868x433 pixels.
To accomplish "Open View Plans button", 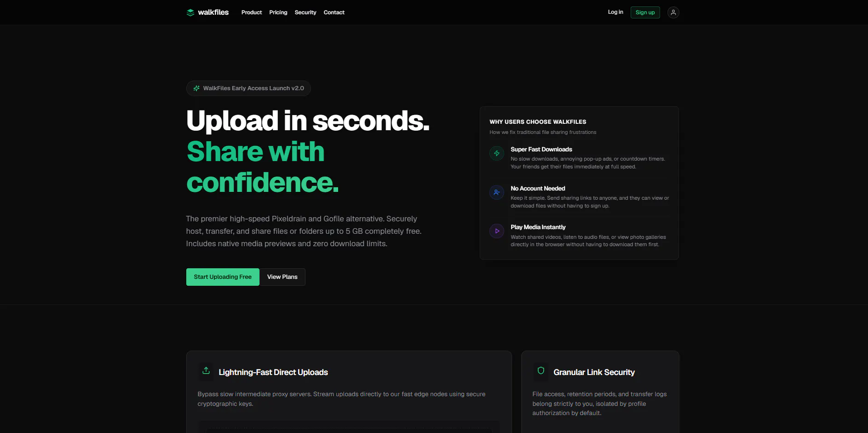I will pos(282,277).
